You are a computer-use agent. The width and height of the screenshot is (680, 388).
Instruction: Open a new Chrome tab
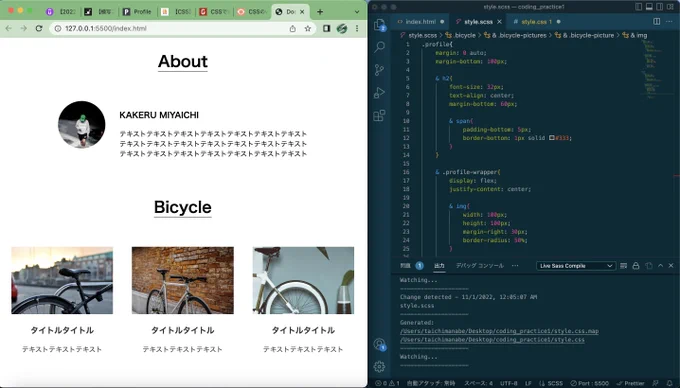320,12
